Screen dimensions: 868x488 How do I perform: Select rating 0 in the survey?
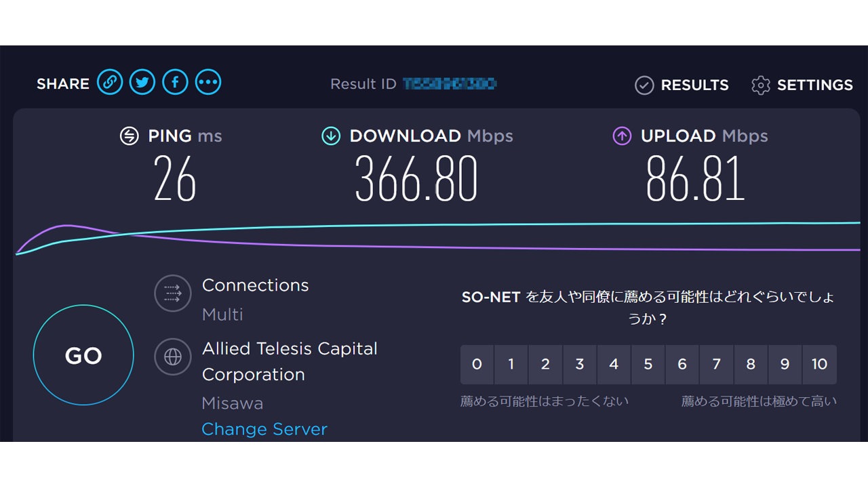477,365
